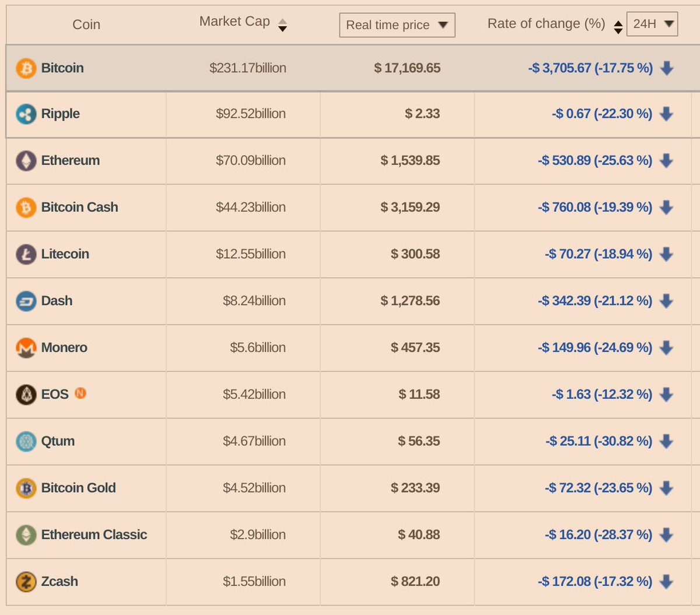Open the Bitcoin Cash name link
The width and height of the screenshot is (700, 615).
tap(80, 207)
